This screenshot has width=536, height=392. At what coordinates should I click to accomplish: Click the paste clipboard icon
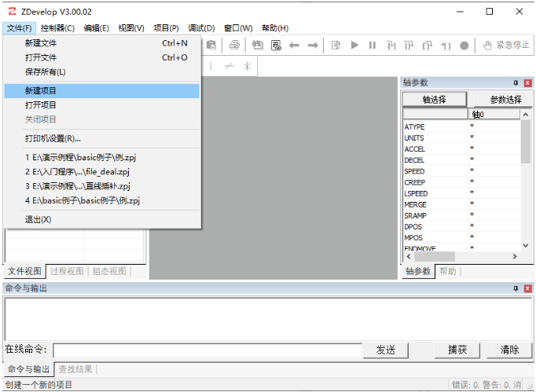(211, 45)
